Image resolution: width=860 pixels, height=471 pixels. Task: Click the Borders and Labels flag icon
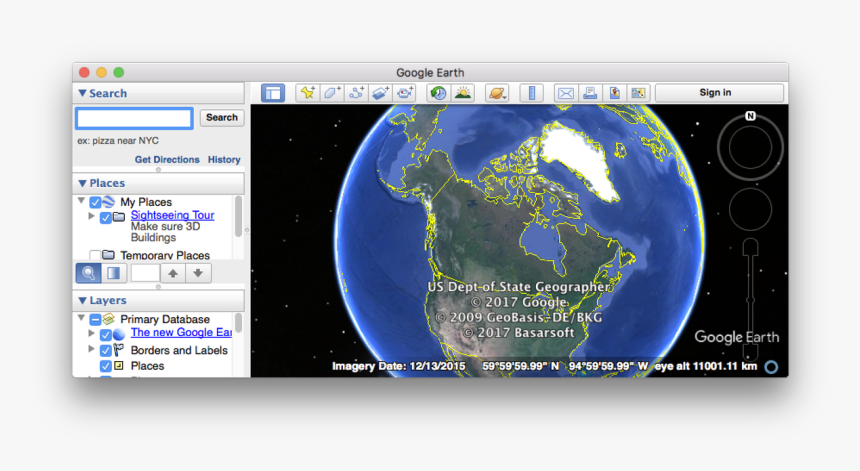pos(118,350)
